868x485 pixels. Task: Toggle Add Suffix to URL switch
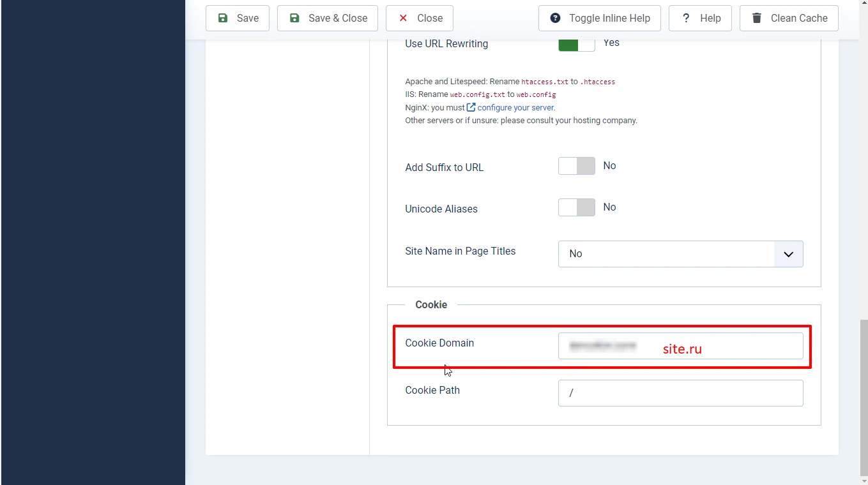[x=577, y=166]
